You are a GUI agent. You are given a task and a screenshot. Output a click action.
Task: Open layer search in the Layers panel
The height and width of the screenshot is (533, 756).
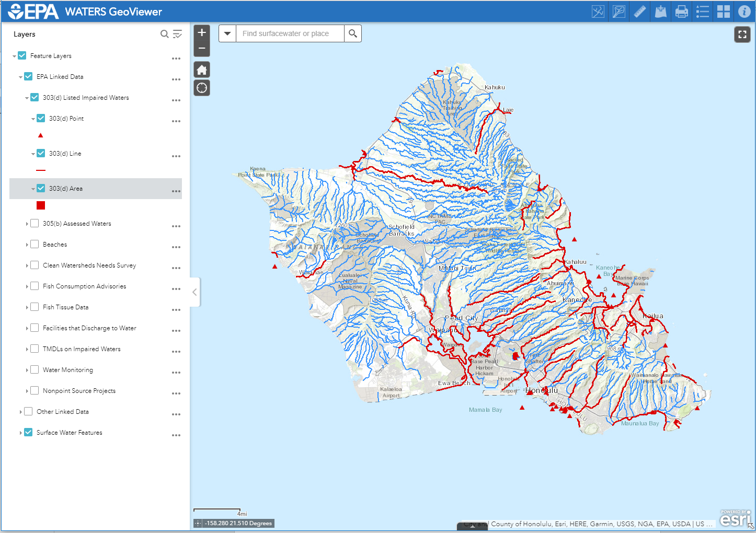coord(164,33)
